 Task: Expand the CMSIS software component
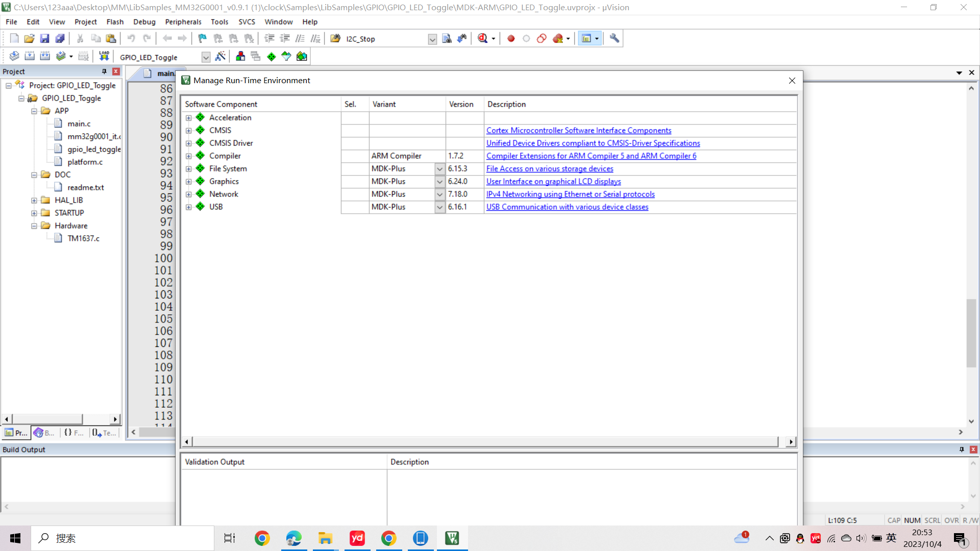(188, 131)
